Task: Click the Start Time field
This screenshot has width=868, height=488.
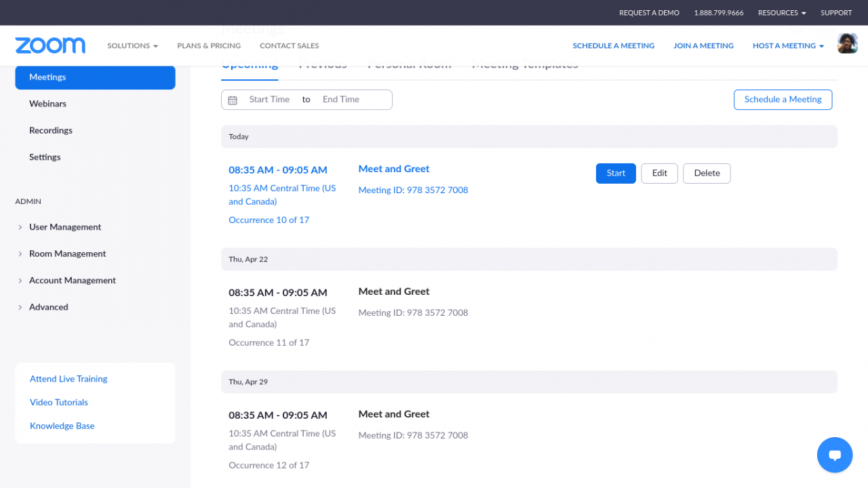Action: pyautogui.click(x=269, y=100)
